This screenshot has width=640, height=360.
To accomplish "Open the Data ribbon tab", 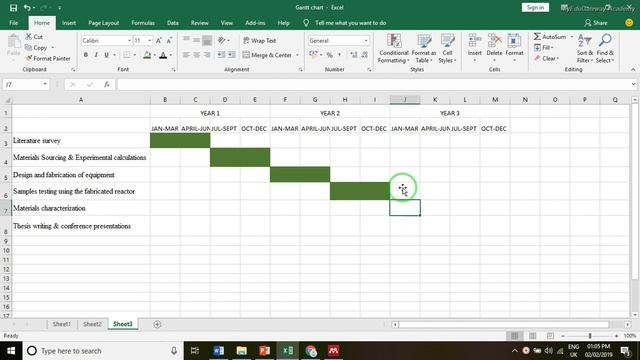I will [173, 23].
